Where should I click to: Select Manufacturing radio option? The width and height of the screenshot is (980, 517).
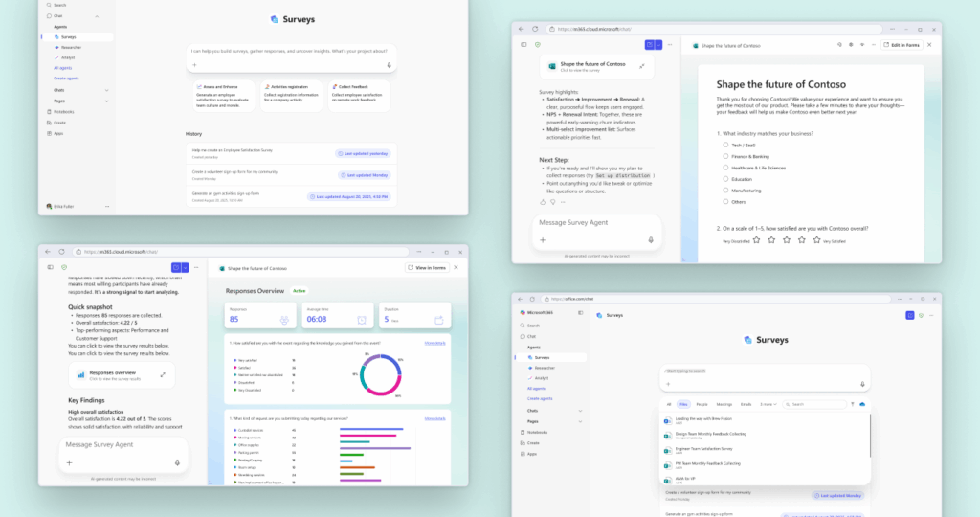click(x=725, y=191)
